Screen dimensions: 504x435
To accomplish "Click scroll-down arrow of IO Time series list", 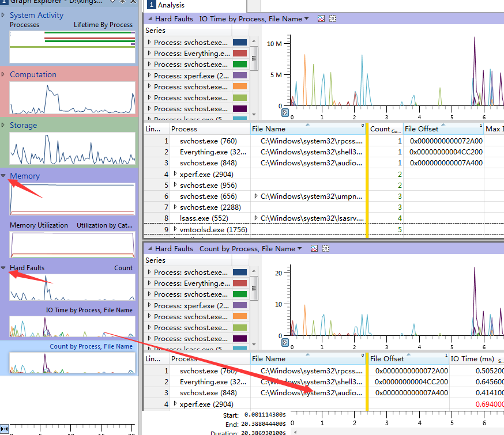I will (x=254, y=115).
